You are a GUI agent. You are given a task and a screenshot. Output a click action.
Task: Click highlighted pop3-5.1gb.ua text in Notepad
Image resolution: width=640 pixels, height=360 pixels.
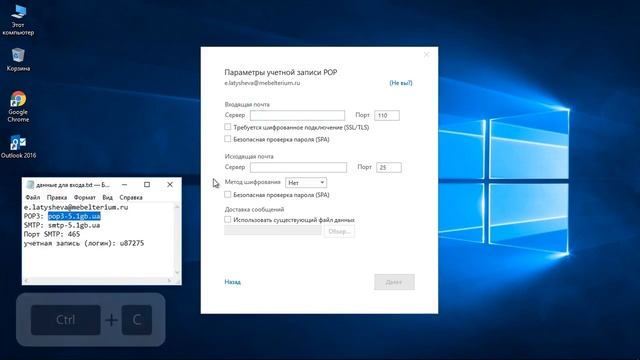(74, 216)
